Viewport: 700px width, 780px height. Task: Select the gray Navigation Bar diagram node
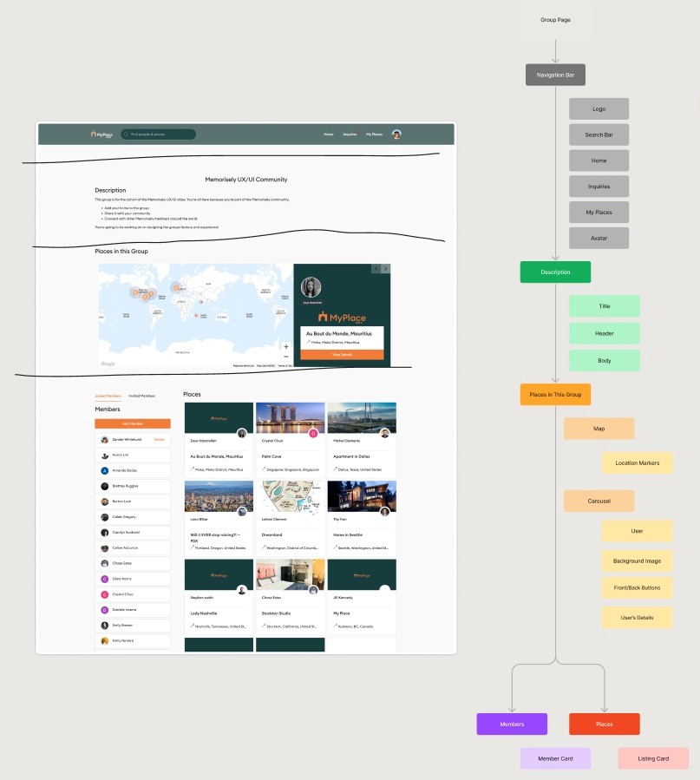[555, 75]
